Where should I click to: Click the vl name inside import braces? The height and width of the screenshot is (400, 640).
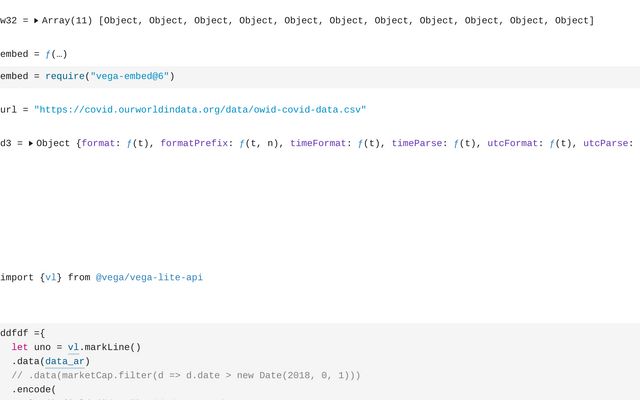tap(51, 278)
